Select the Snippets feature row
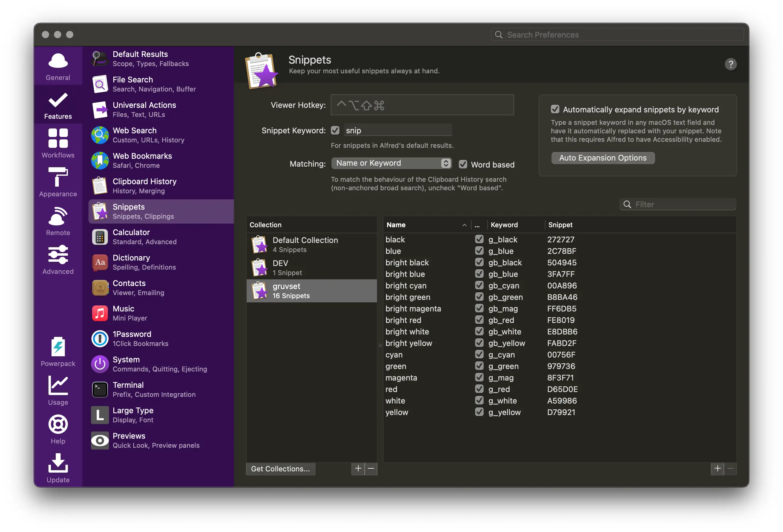The width and height of the screenshot is (783, 532). pyautogui.click(x=161, y=211)
